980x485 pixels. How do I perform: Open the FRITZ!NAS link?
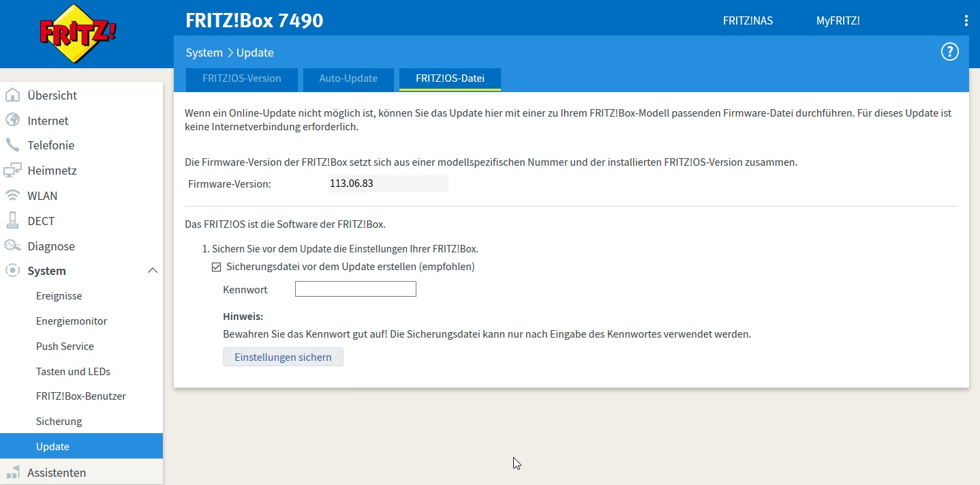(x=748, y=20)
